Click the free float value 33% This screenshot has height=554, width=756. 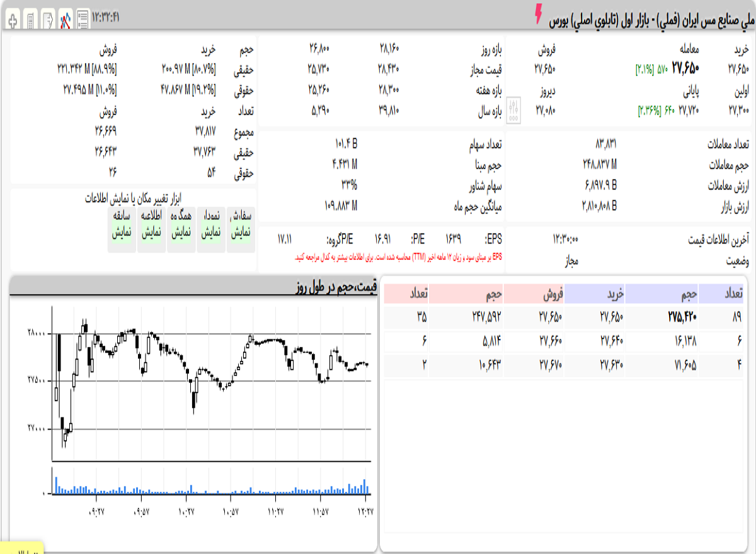[349, 185]
